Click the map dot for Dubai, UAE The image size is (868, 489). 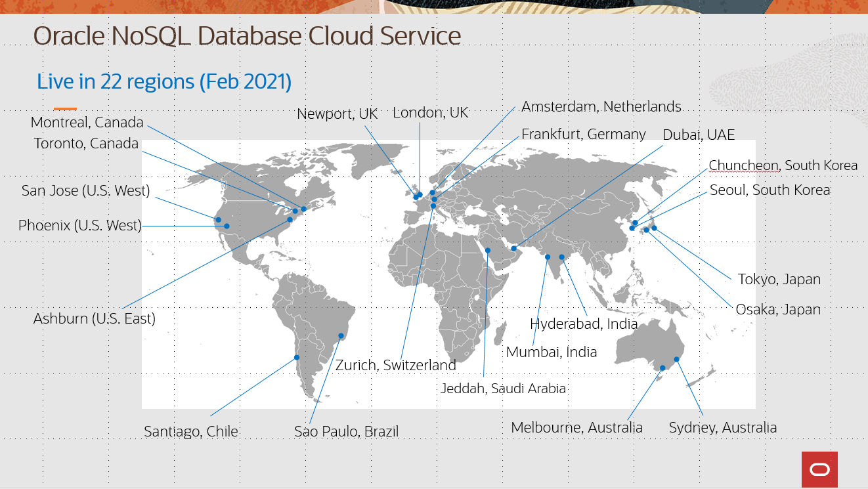coord(513,249)
